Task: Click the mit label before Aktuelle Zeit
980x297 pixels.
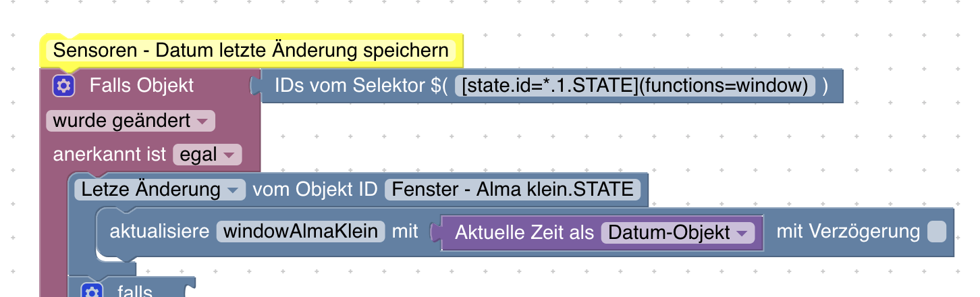Action: (406, 232)
